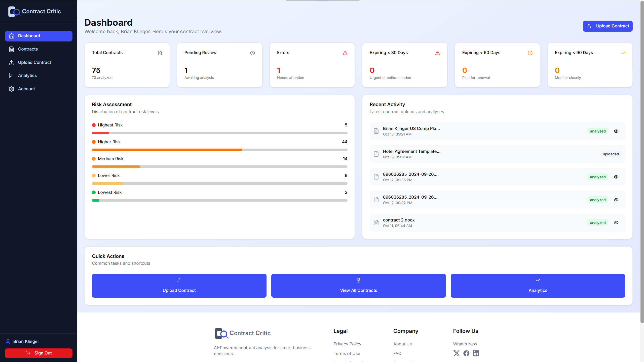
Task: Click the trend icon on Expiring 90 Days card
Action: pos(623,53)
